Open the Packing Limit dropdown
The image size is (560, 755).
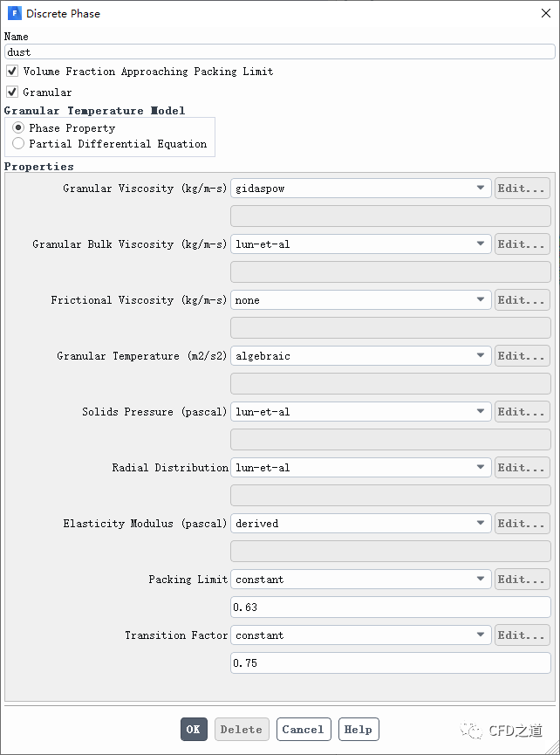pos(360,580)
